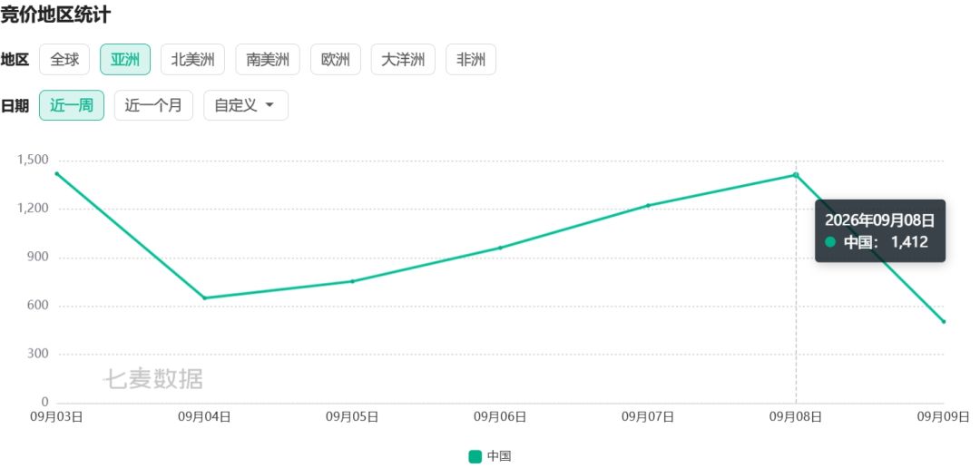Click the 09月04日 data point
Image resolution: width=980 pixels, height=468 pixels.
(204, 298)
